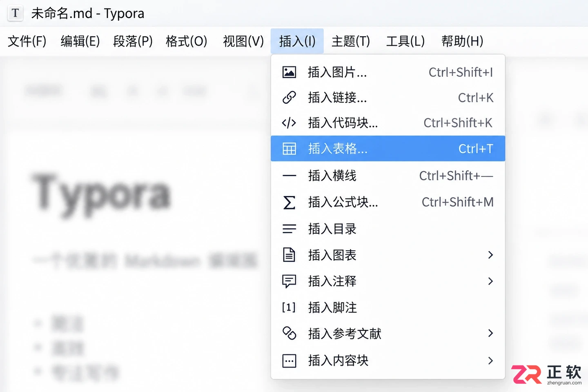Choose 插入目录 menu entry text
588x392 pixels.
click(x=332, y=229)
